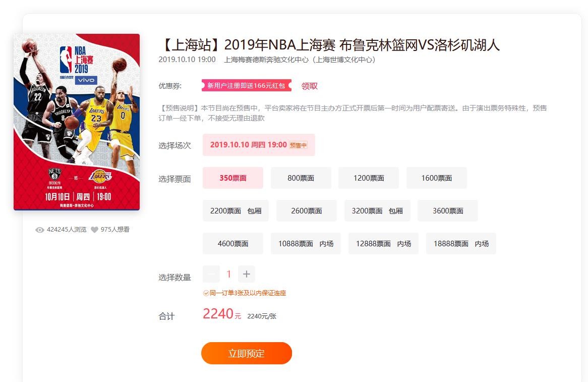Click the 领取 coupon link
588x382 pixels.
[x=309, y=86]
